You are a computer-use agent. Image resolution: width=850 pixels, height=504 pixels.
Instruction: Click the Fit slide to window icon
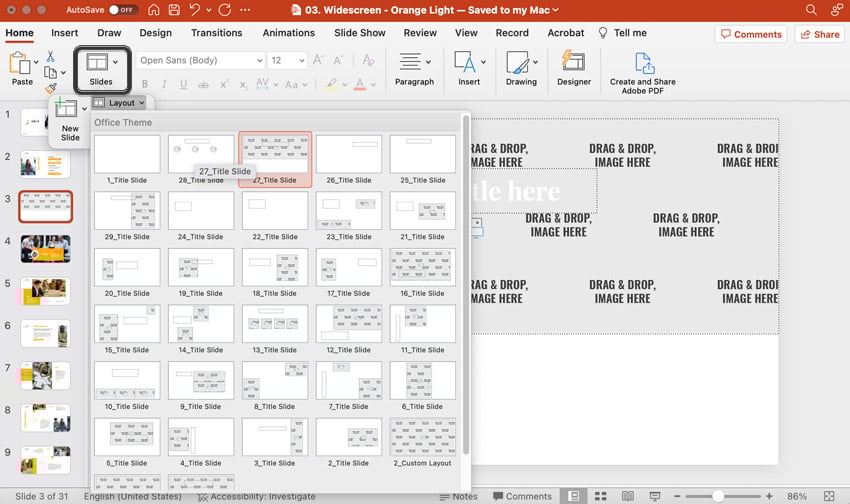coord(829,496)
